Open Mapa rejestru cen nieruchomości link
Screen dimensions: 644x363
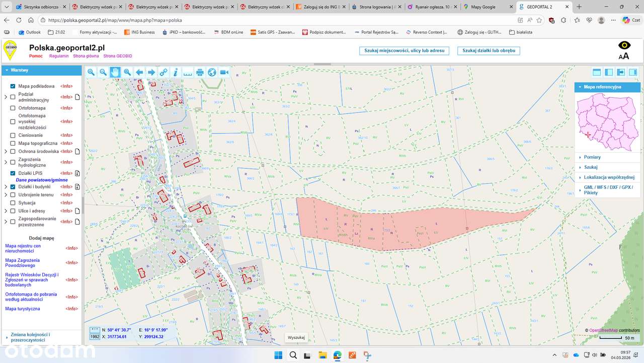coord(23,248)
